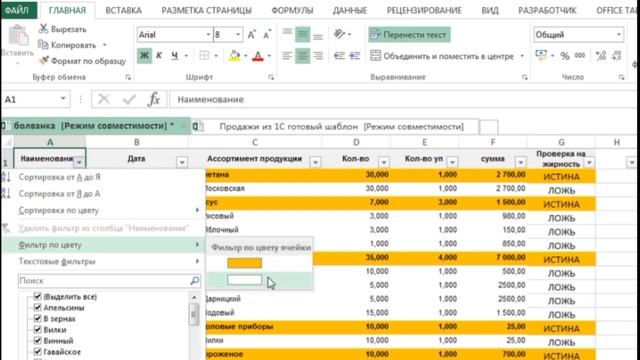
Task: Apply the percent style format
Action: pyautogui.click(x=565, y=56)
